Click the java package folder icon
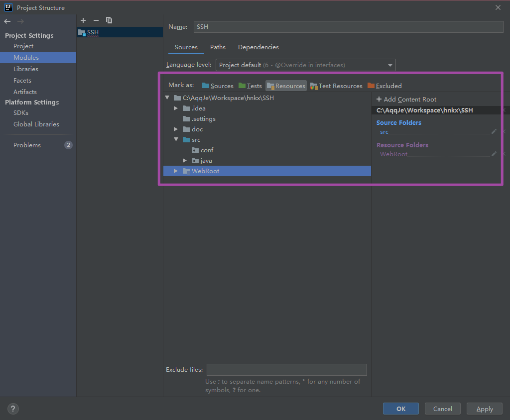This screenshot has height=420, width=510. click(x=195, y=160)
